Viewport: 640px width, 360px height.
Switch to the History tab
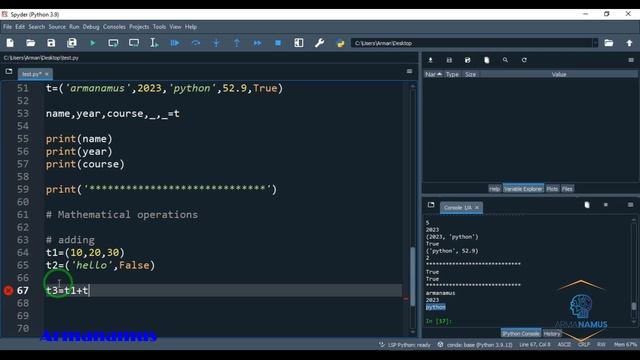pos(552,333)
